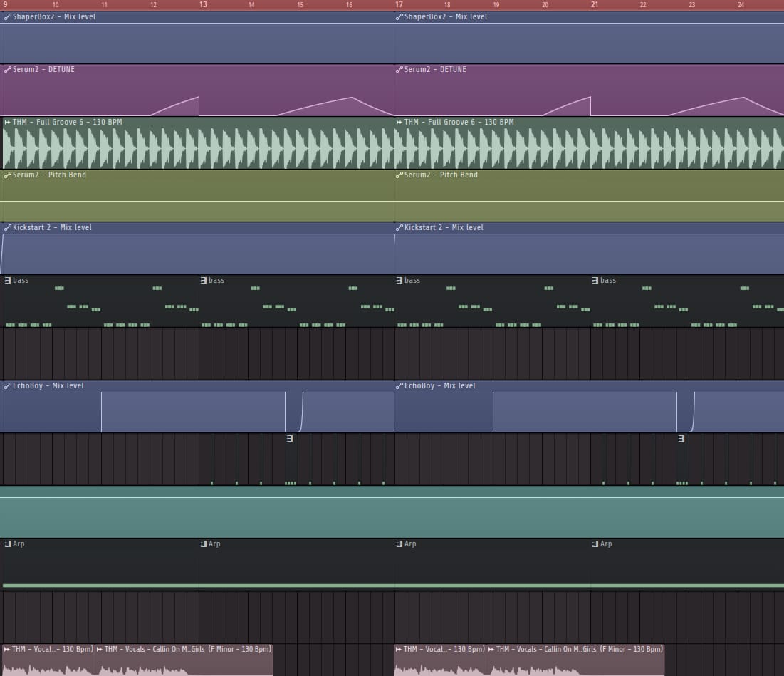784x676 pixels.
Task: Click the ShaperBox2 Mix level automation icon at bar 9
Action: coord(8,17)
